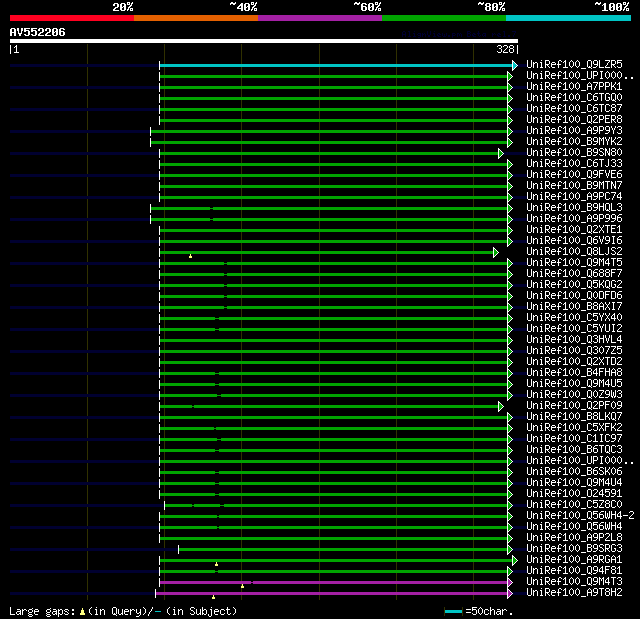
Task: Open the UniRef100_A9P2L8 hit label
Action: pos(574,538)
